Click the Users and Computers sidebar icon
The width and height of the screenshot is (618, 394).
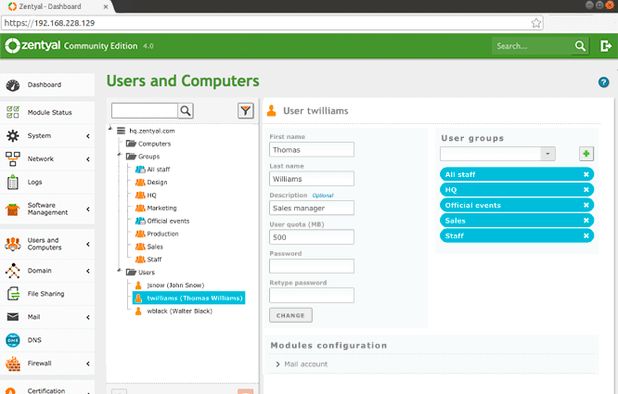pos(13,244)
